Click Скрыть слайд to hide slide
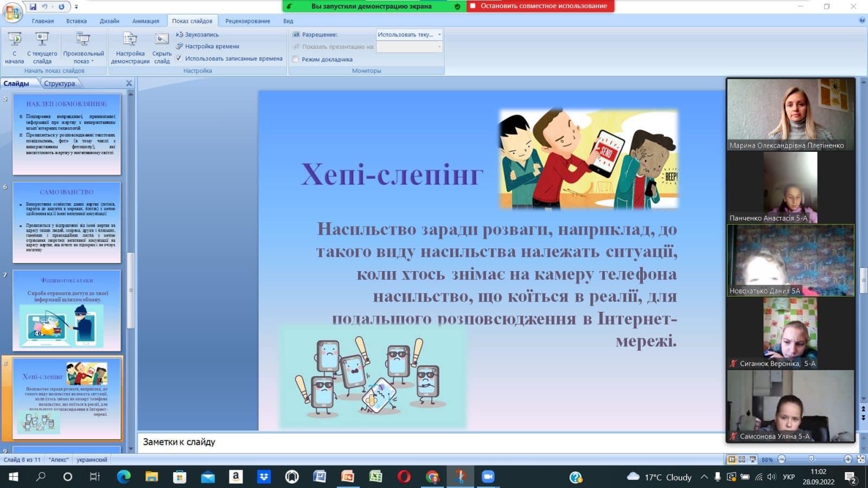 point(162,48)
